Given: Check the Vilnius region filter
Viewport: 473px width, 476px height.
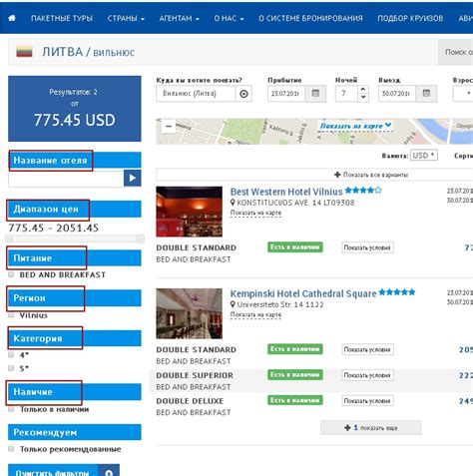Looking at the screenshot, I should (11, 314).
